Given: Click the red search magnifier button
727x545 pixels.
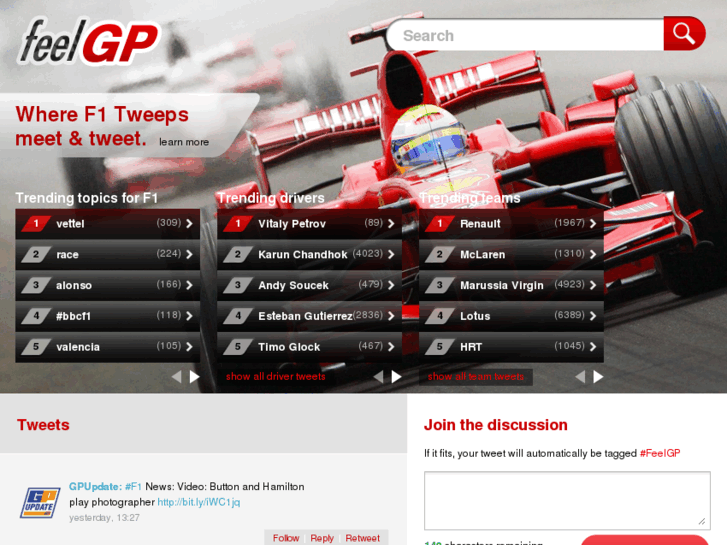Looking at the screenshot, I should [684, 33].
